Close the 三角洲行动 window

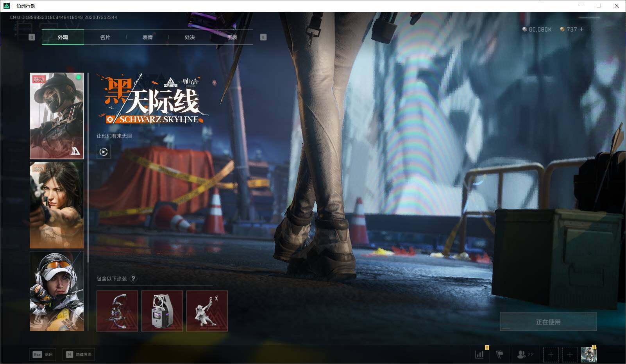coord(617,6)
